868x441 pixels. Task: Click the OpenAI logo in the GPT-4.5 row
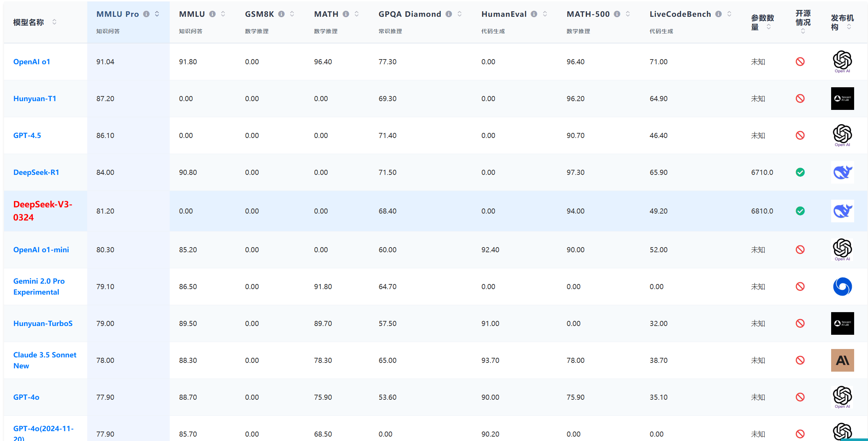click(x=842, y=135)
